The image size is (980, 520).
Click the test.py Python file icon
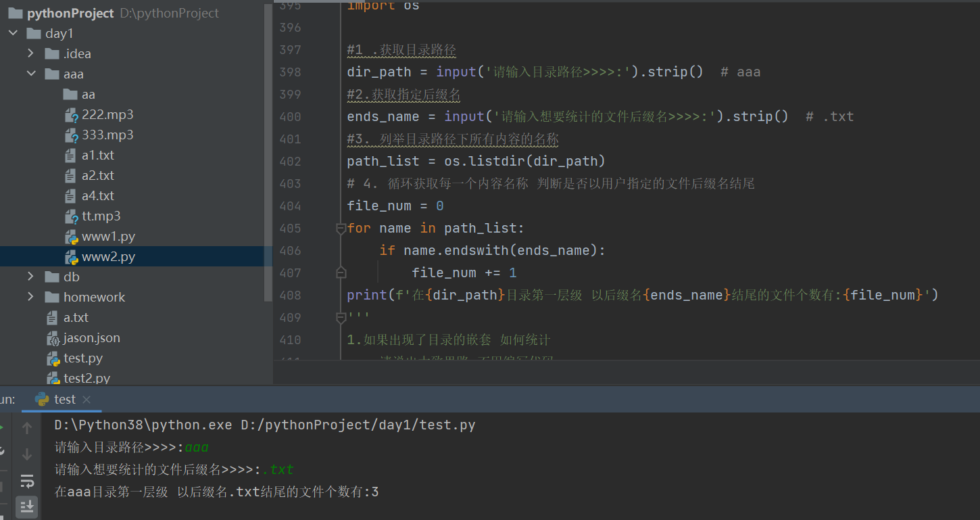53,358
